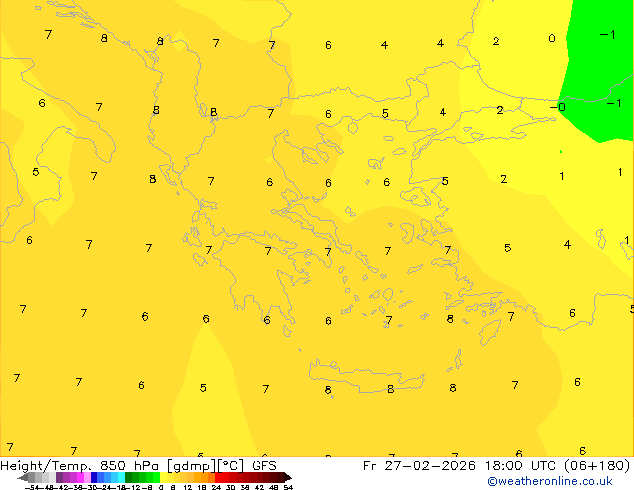Pick the dark blue legend swatch
Viewport: 634px width, 490px height.
tap(94, 477)
